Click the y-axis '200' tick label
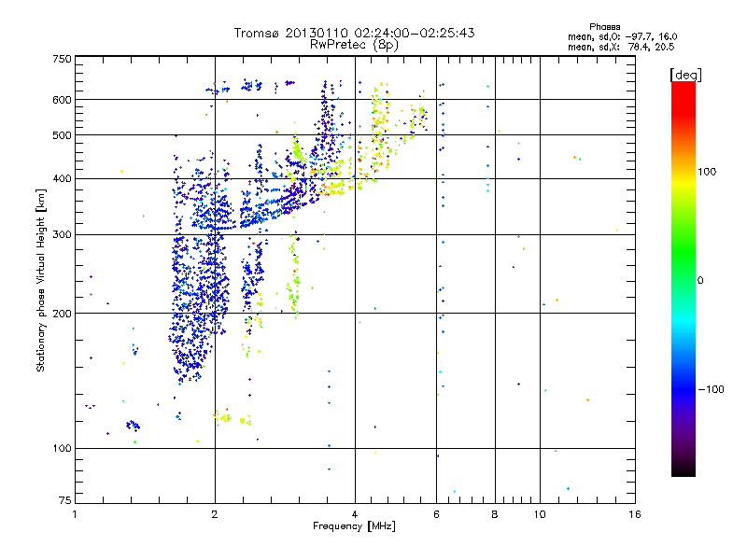 pyautogui.click(x=62, y=314)
